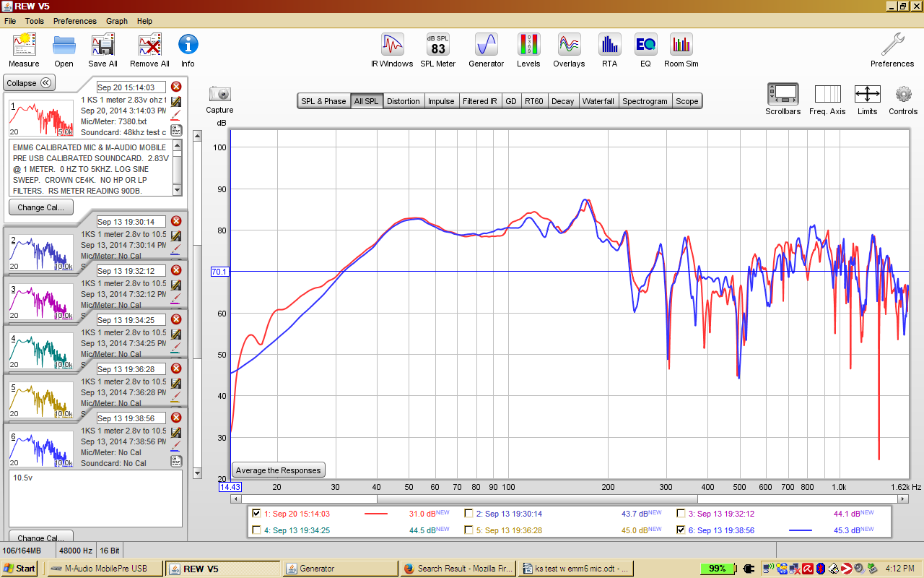
Task: Select measurement 3 thumbnail
Action: tap(41, 303)
